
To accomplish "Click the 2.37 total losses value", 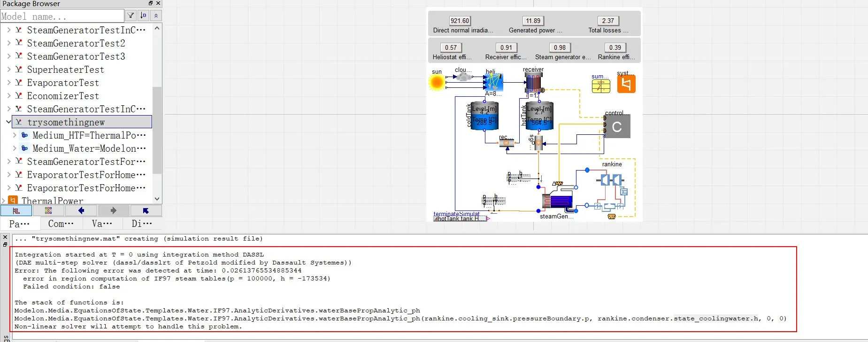I will (608, 21).
